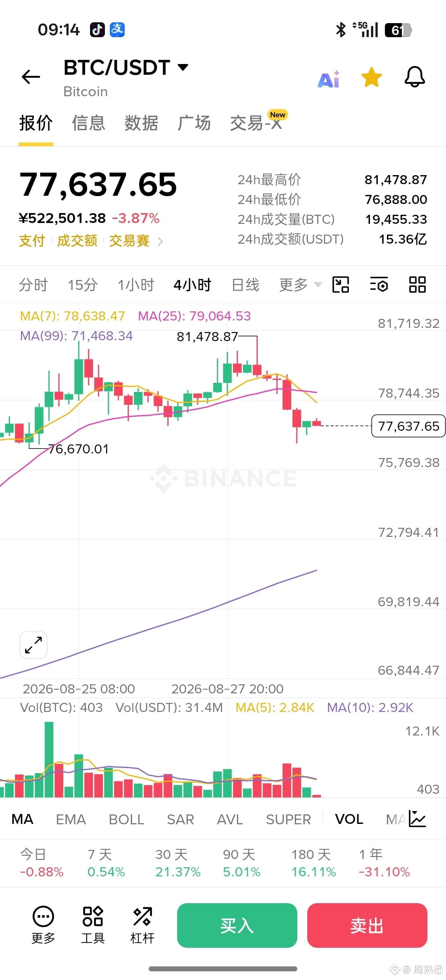Open the Alipay status bar icon
This screenshot has height=980, width=446.
[x=117, y=30]
